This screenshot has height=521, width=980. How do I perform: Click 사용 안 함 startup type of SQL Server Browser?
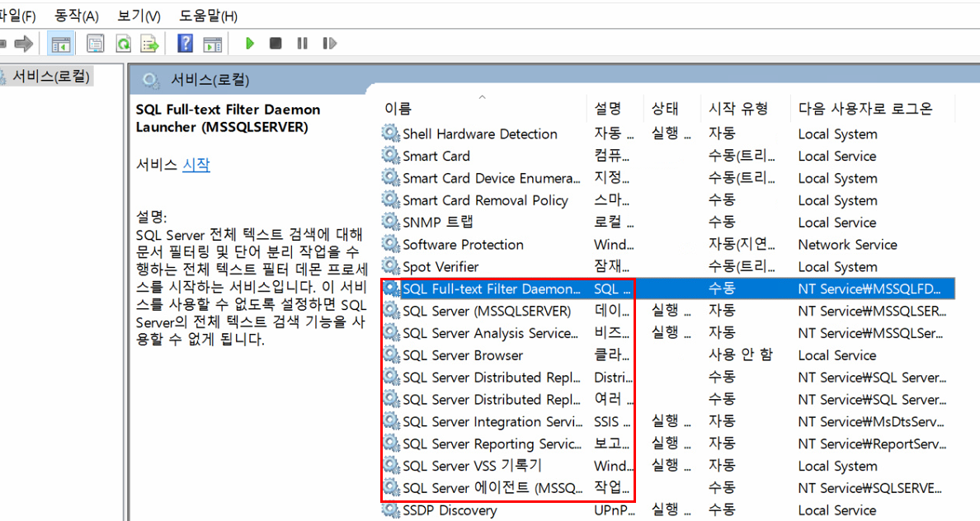click(x=741, y=354)
